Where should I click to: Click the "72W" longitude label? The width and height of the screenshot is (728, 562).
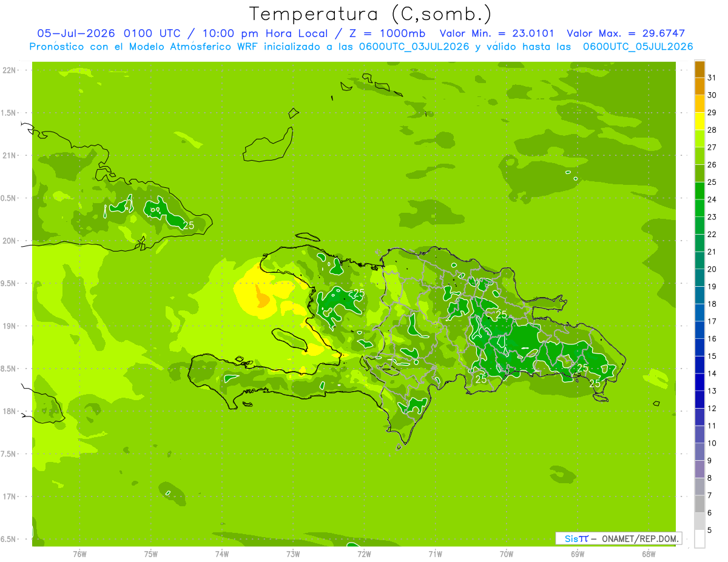coord(364,554)
